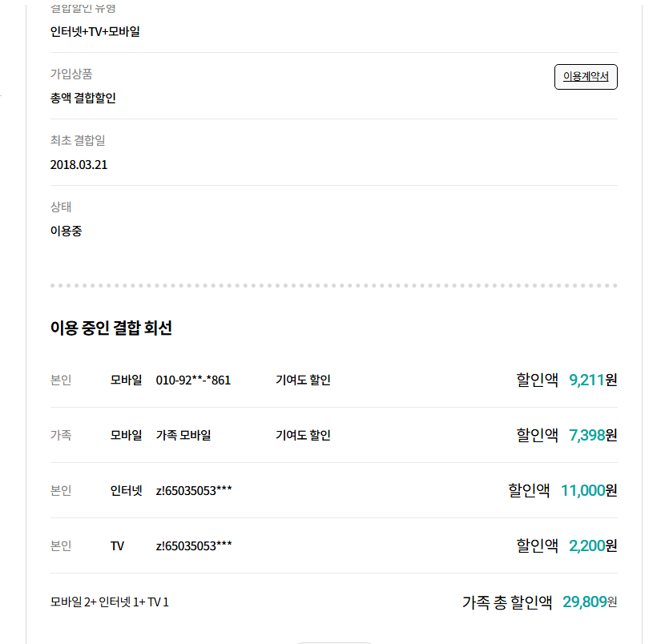Viewport: 665px width, 644px height.
Task: Click the 2,200원 TV discount amount
Action: [x=593, y=545]
